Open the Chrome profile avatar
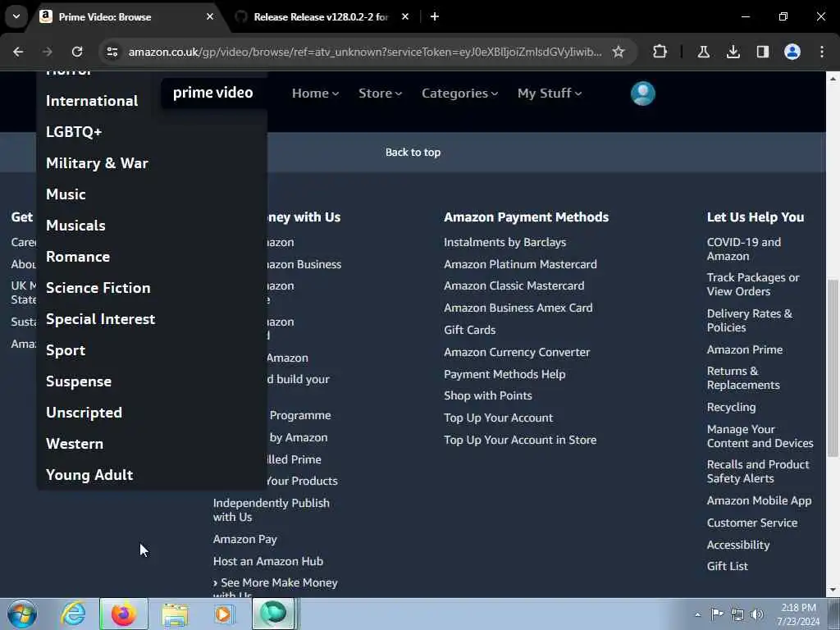This screenshot has width=840, height=630. tap(792, 52)
